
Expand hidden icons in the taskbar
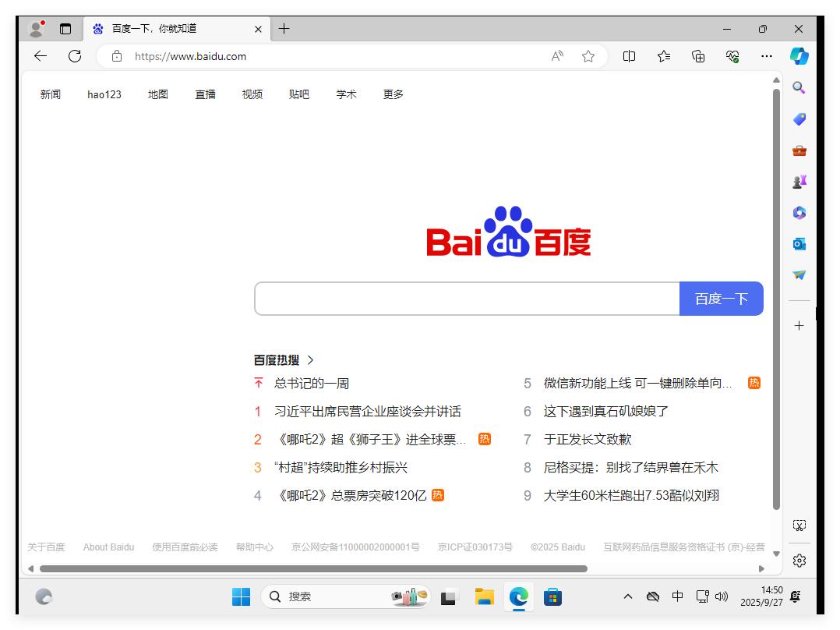tap(627, 596)
